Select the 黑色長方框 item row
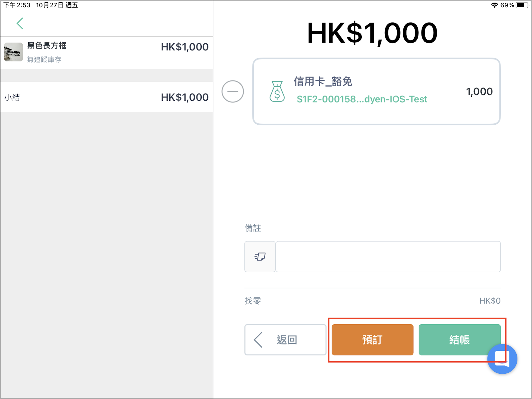This screenshot has width=532, height=399. coord(107,53)
